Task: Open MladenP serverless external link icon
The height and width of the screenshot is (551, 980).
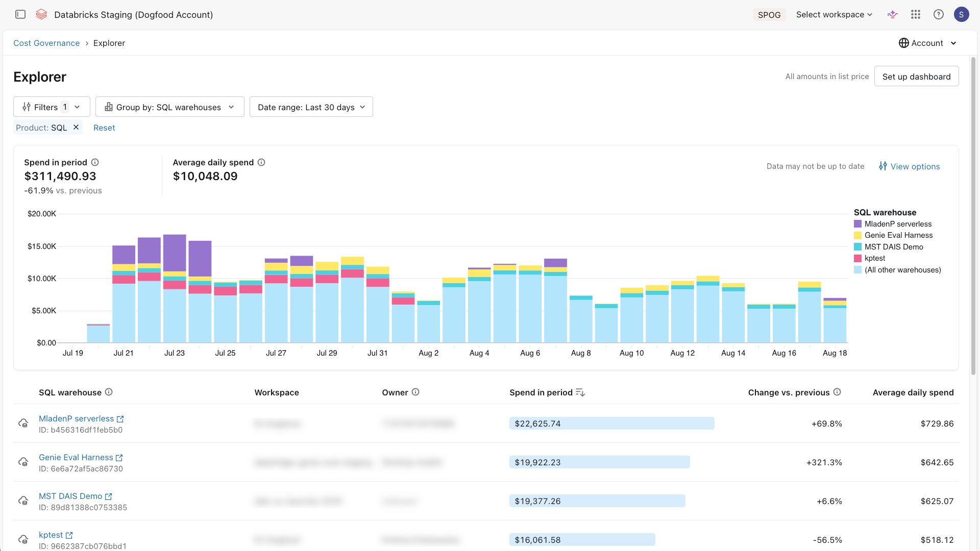Action: click(x=120, y=419)
